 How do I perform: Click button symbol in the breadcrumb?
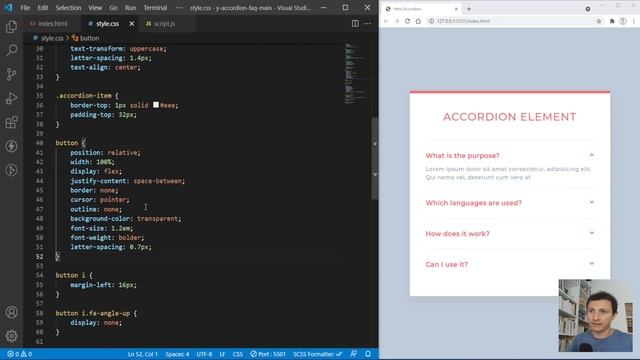pos(89,38)
